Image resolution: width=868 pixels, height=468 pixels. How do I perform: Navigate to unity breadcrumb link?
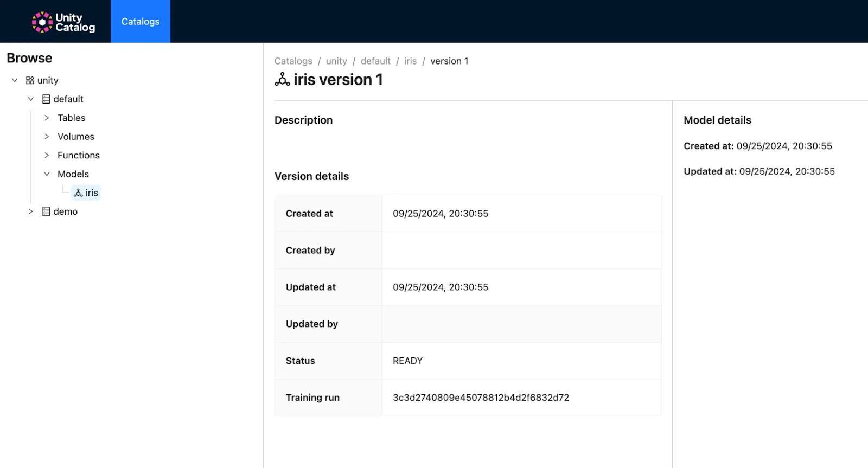336,61
